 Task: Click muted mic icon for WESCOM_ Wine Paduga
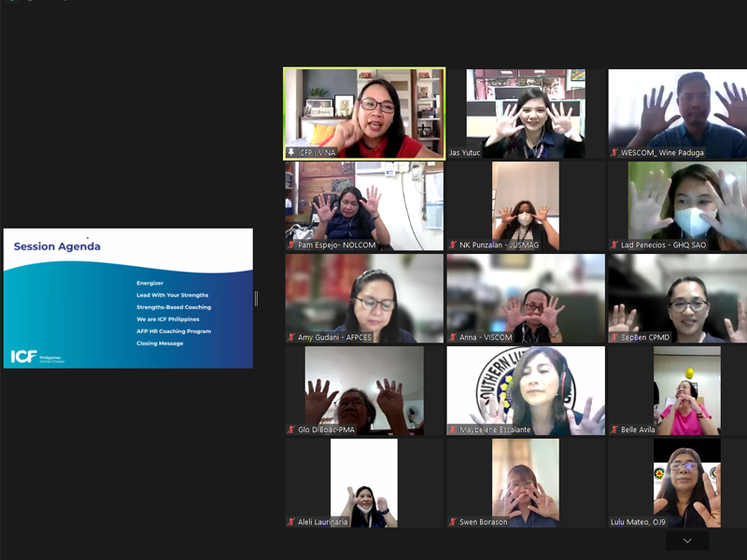[x=614, y=152]
